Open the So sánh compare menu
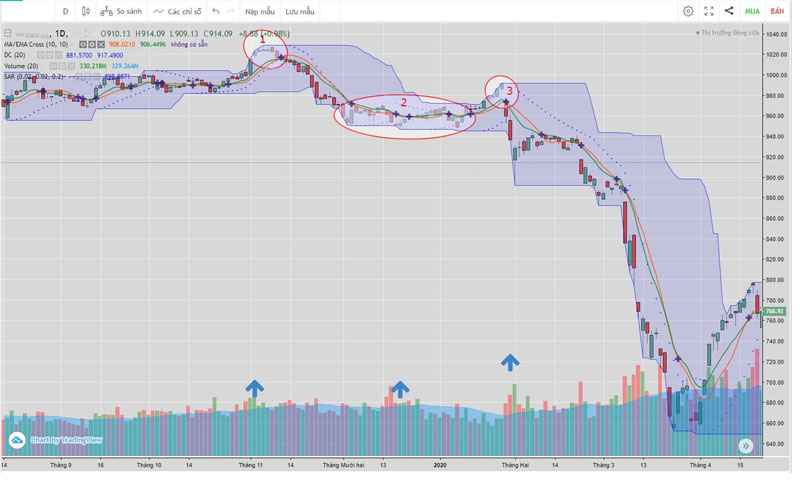The height and width of the screenshot is (503, 800). tap(129, 11)
